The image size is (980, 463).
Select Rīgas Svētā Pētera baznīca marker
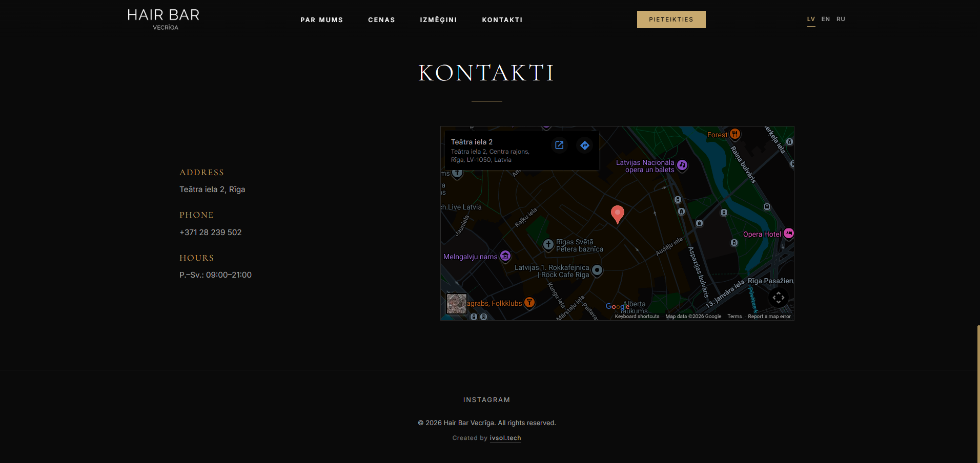pyautogui.click(x=548, y=245)
